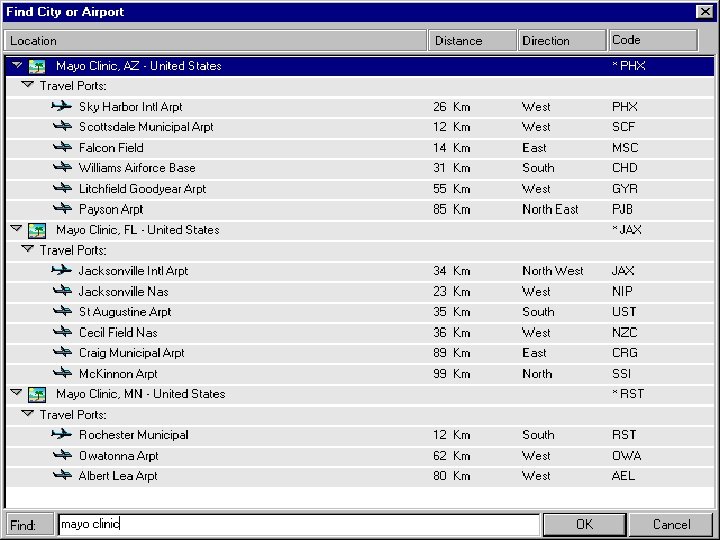Select the McKinnon Arpt row
Image resolution: width=720 pixels, height=540 pixels.
(x=360, y=373)
